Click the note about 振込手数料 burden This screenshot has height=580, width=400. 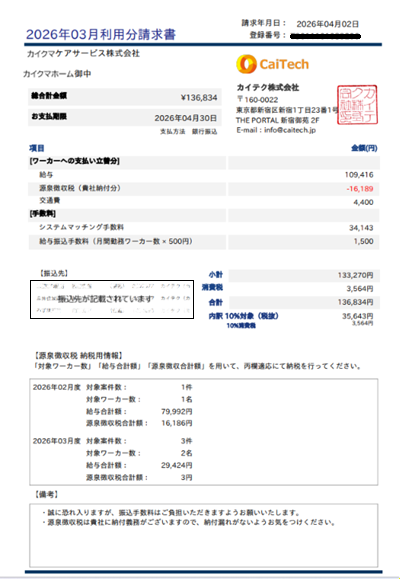171,513
